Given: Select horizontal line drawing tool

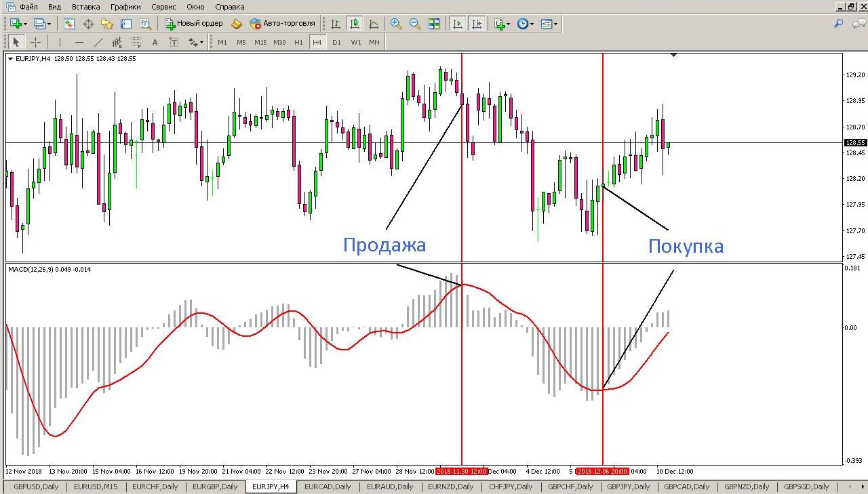Looking at the screenshot, I should coord(79,42).
